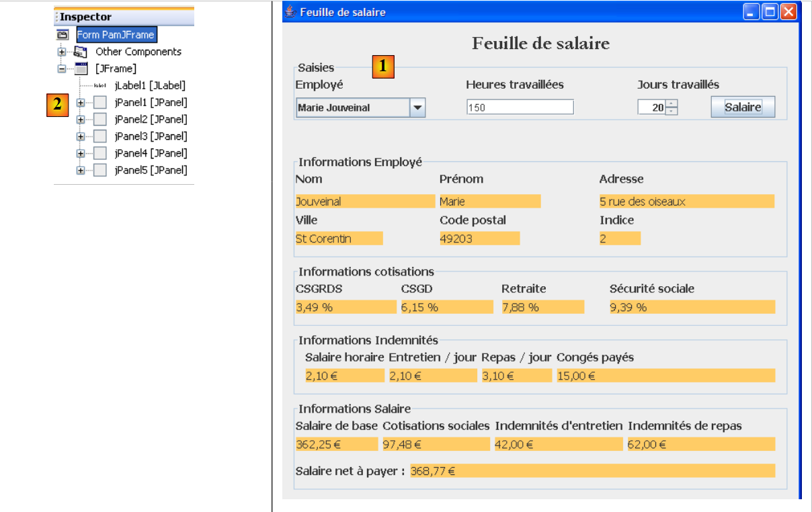The height and width of the screenshot is (512, 812).
Task: Click the Form PamJFrame form icon
Action: (x=63, y=34)
